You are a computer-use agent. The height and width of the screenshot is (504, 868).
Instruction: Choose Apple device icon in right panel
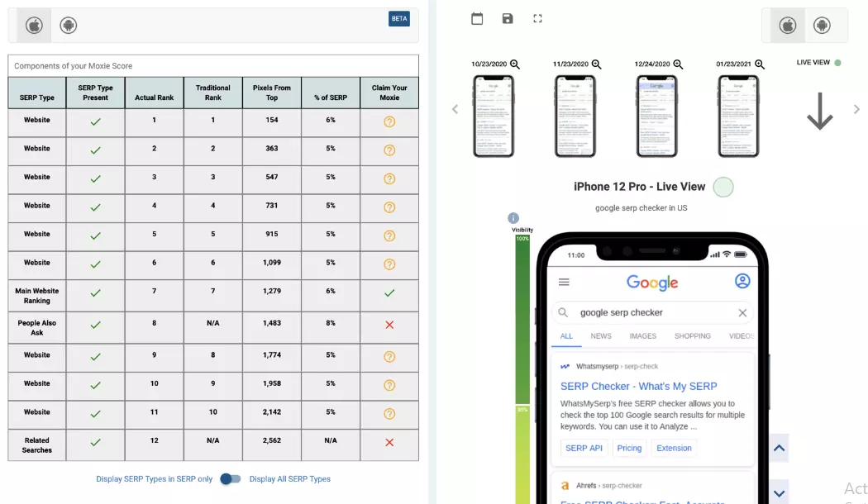pyautogui.click(x=788, y=26)
